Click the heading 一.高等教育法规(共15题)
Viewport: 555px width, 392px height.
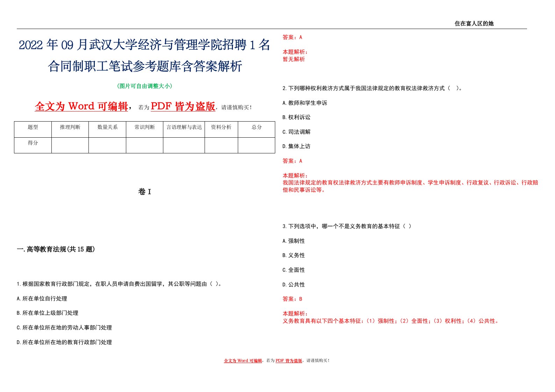pos(56,249)
